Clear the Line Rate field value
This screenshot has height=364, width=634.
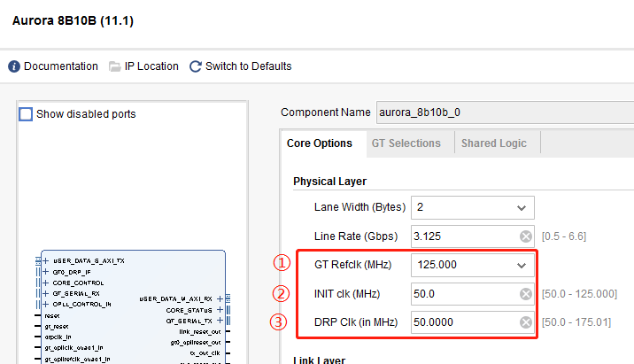525,236
